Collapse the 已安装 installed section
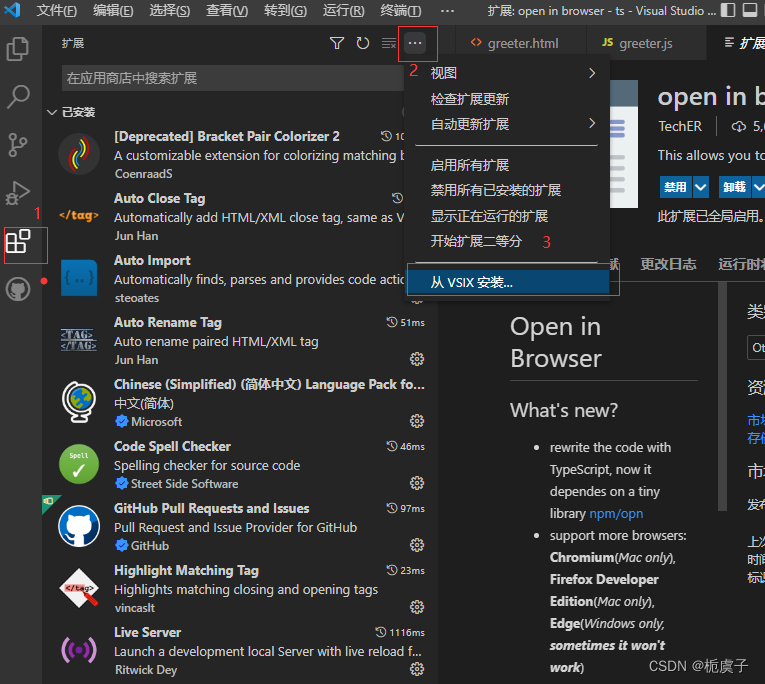Viewport: 765px width, 684px height. tap(52, 113)
